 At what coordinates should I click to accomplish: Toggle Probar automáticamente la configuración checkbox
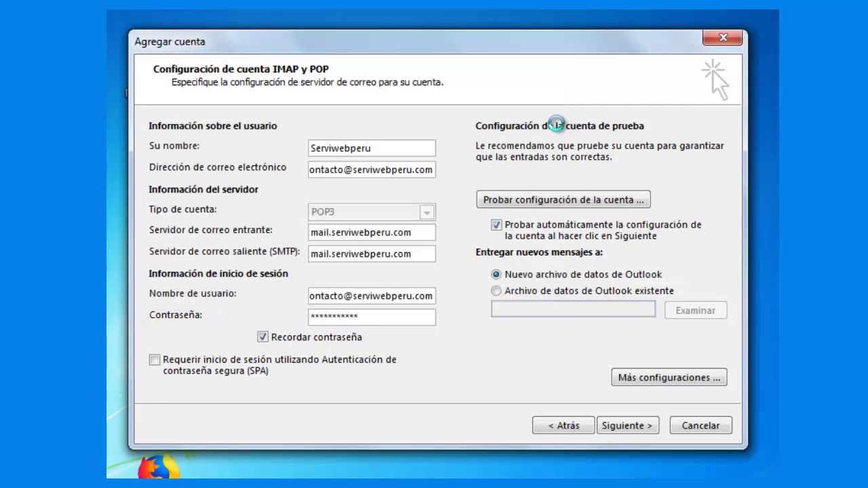[496, 224]
